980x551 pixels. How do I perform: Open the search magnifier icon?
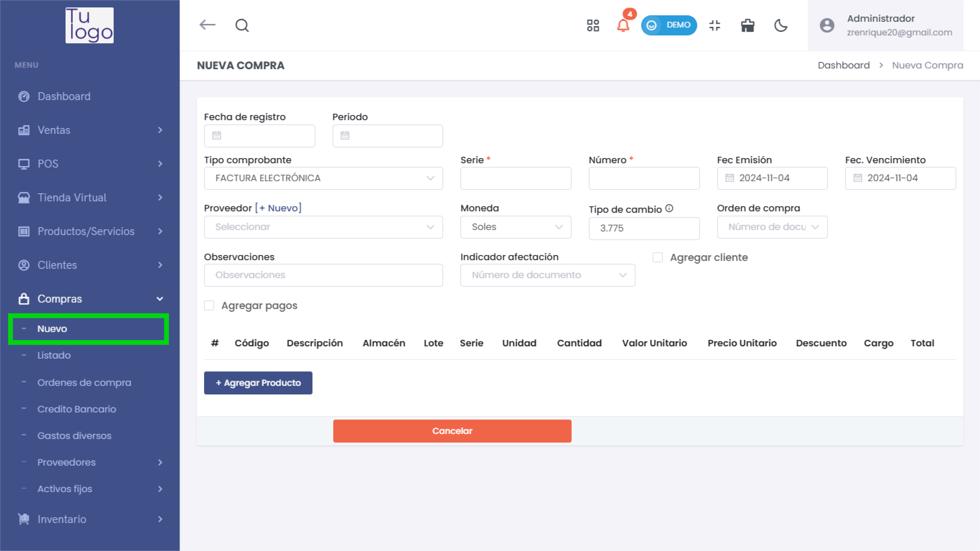point(242,26)
